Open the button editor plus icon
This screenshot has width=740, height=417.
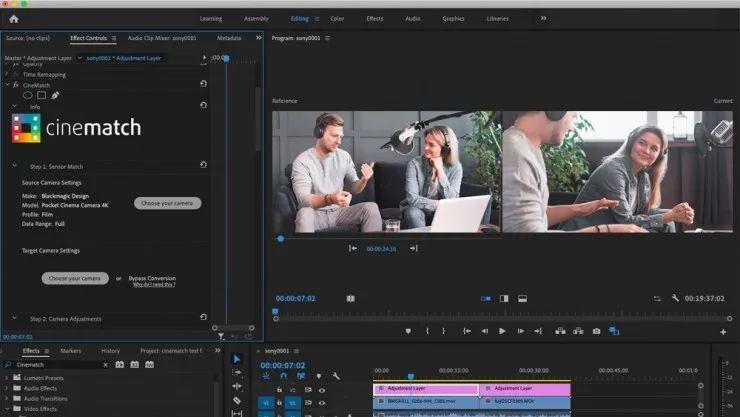[x=723, y=331]
